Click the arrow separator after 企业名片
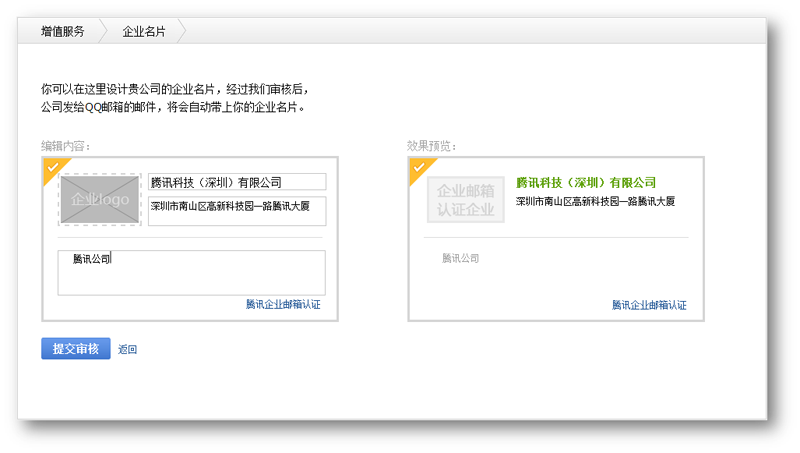 [x=182, y=31]
